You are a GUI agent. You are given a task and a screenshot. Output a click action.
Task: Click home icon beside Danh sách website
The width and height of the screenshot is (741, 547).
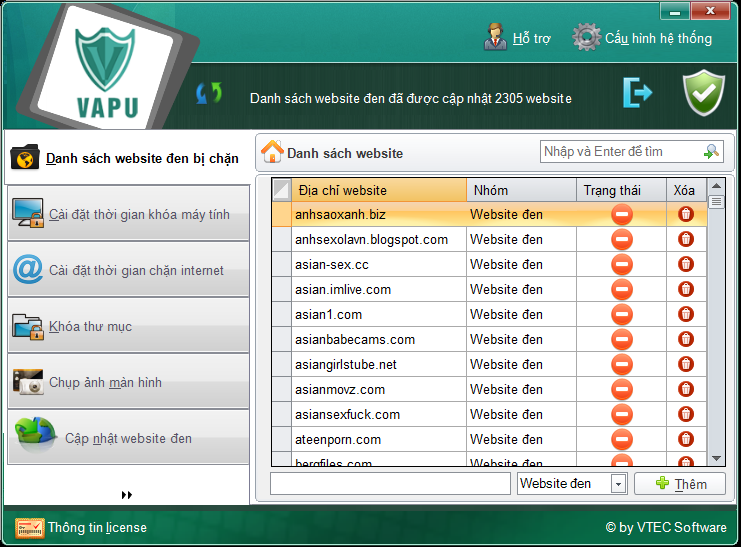[272, 152]
